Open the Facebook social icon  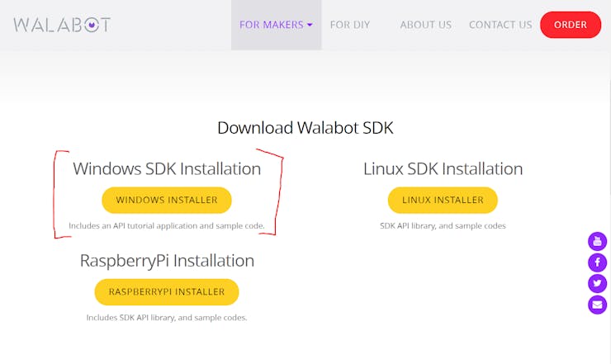(x=597, y=262)
